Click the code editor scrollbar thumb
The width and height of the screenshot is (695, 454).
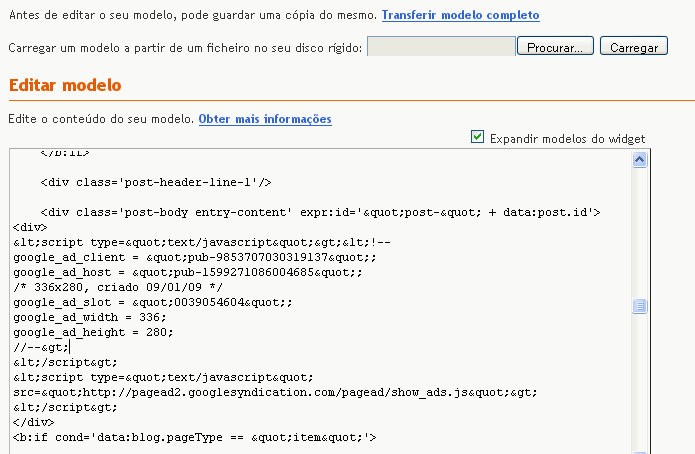pyautogui.click(x=639, y=306)
